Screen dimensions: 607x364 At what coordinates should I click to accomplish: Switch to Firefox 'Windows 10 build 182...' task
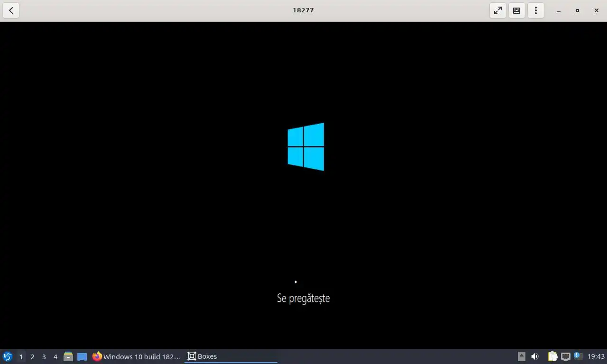137,356
